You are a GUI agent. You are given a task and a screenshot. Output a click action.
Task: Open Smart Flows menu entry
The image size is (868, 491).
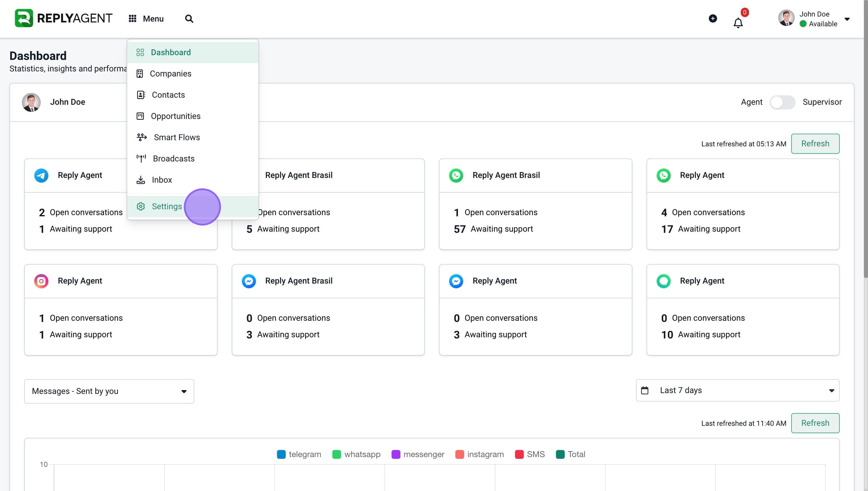[192, 137]
